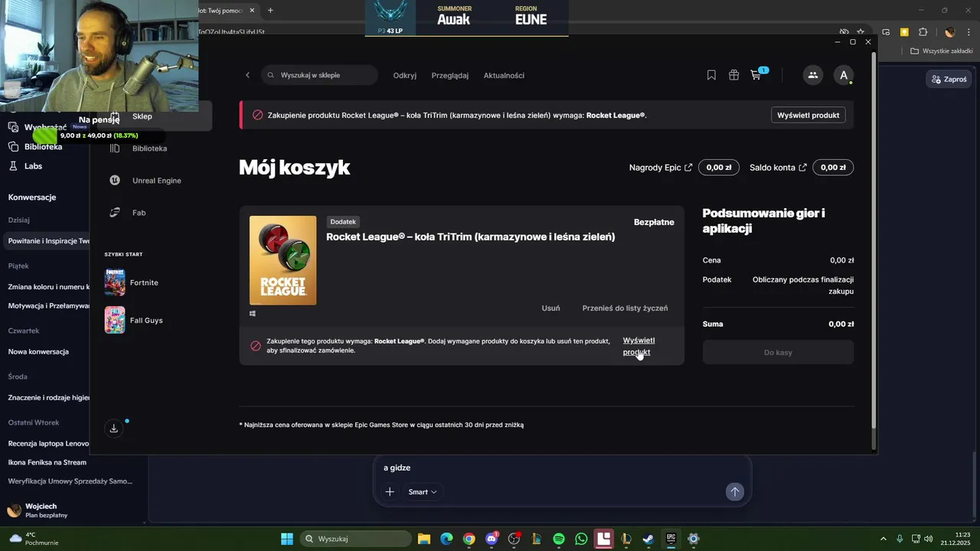The image size is (980, 551).
Task: Open Discord from the taskbar
Action: pos(492,539)
